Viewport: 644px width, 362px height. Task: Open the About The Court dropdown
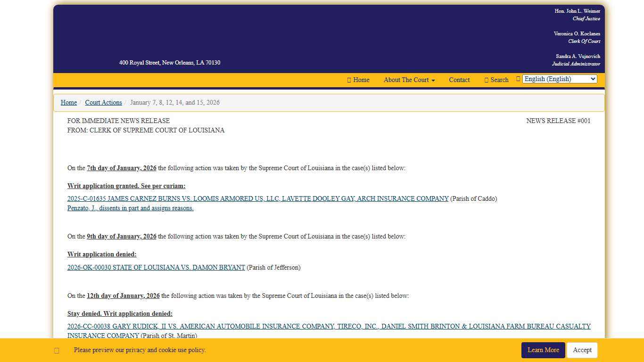(409, 80)
